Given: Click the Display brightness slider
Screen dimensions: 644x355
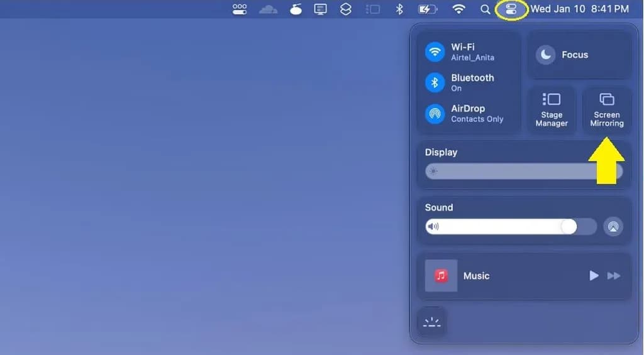Looking at the screenshot, I should coord(523,171).
